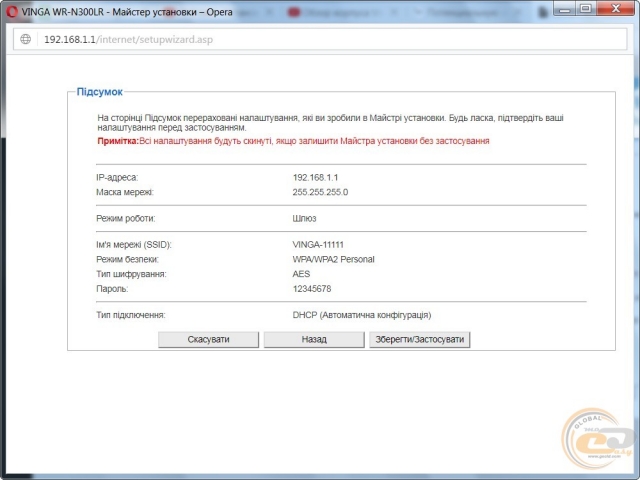The width and height of the screenshot is (640, 480).
Task: Click the Тип підключення label
Action: tap(131, 315)
